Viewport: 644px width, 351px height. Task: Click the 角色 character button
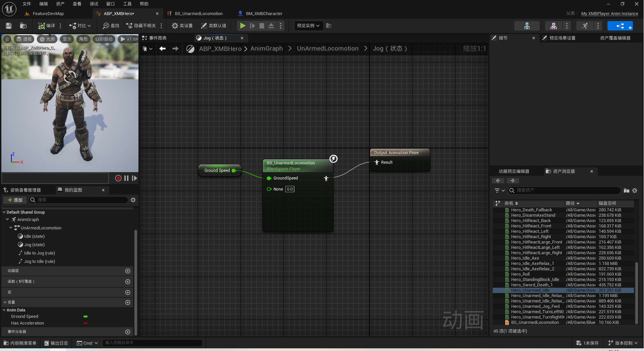pyautogui.click(x=83, y=39)
